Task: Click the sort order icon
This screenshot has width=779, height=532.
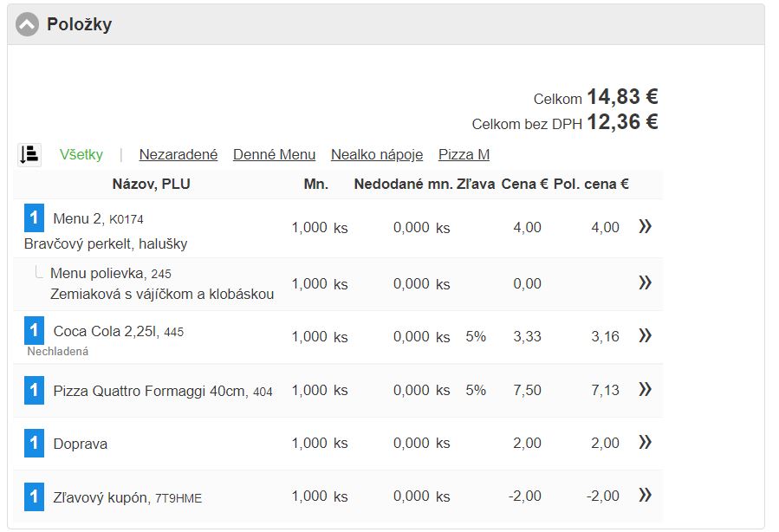Action: pos(29,155)
